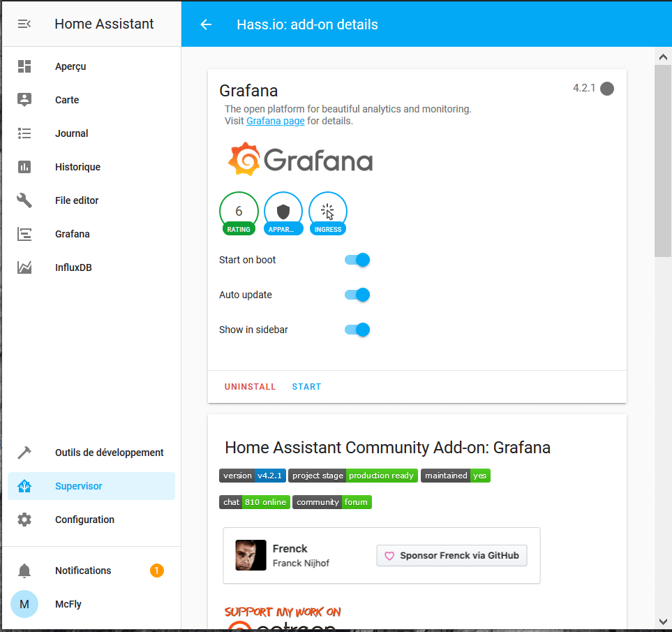Disable the Start on boot toggle
Image resolution: width=672 pixels, height=632 pixels.
[357, 260]
